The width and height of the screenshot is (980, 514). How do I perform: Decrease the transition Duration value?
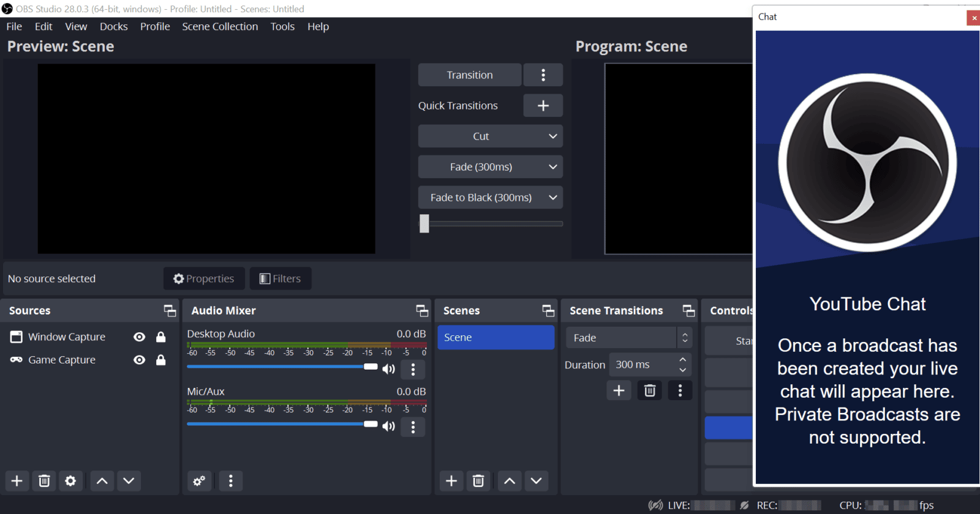[x=683, y=370]
